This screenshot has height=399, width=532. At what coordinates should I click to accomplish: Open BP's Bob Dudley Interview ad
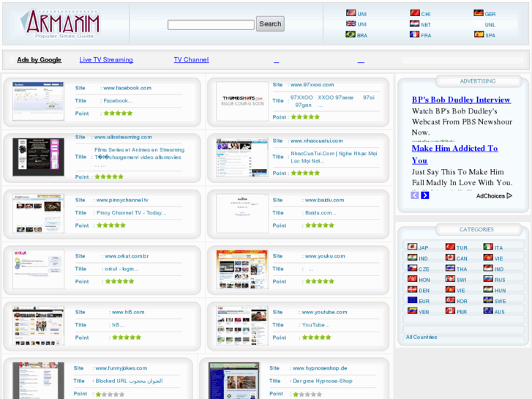coord(461,100)
